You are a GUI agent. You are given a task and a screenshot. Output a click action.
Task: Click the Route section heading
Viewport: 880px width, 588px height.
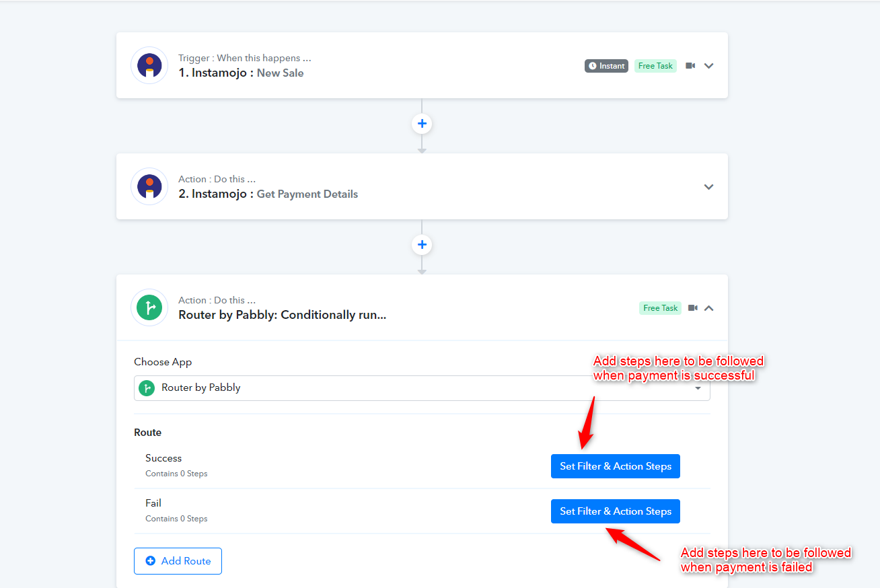tap(148, 433)
